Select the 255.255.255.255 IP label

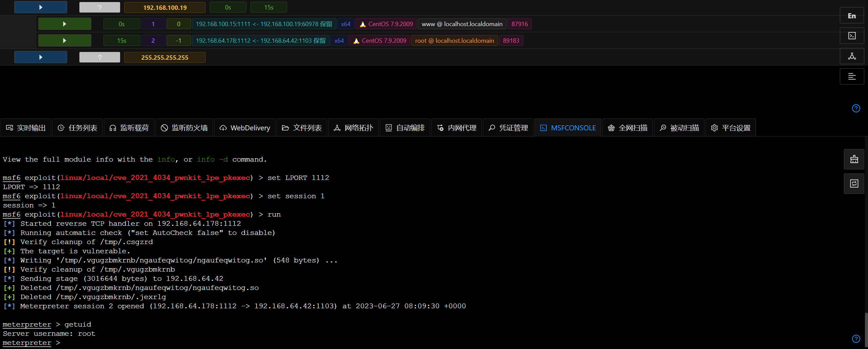[165, 57]
